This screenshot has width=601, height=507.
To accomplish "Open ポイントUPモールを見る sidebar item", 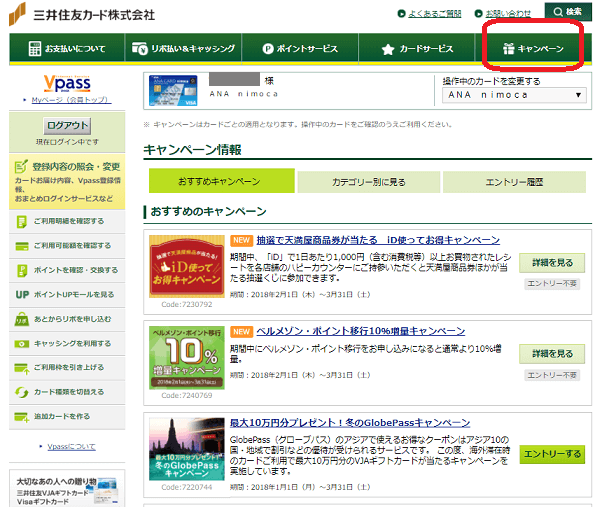I will (x=67, y=295).
